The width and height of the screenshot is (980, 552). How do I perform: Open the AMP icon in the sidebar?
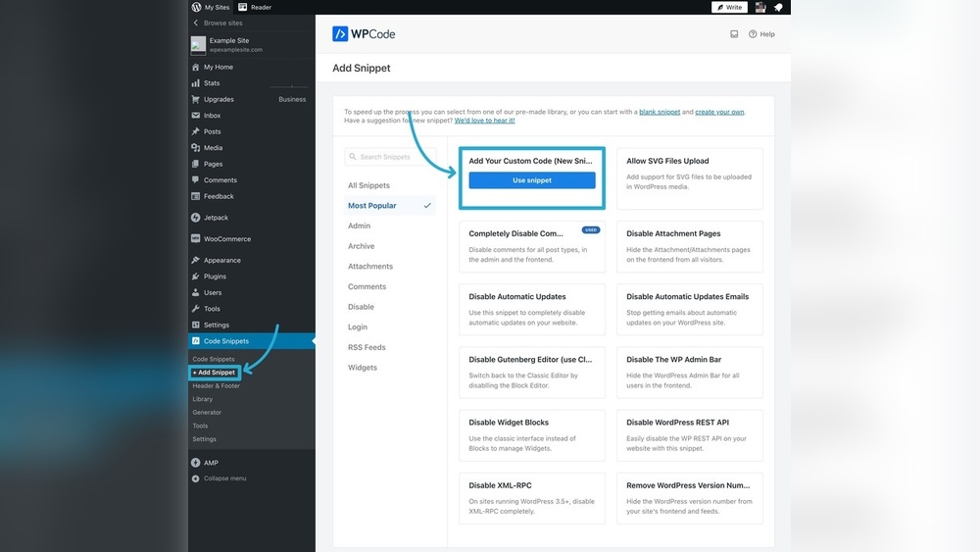tap(196, 463)
